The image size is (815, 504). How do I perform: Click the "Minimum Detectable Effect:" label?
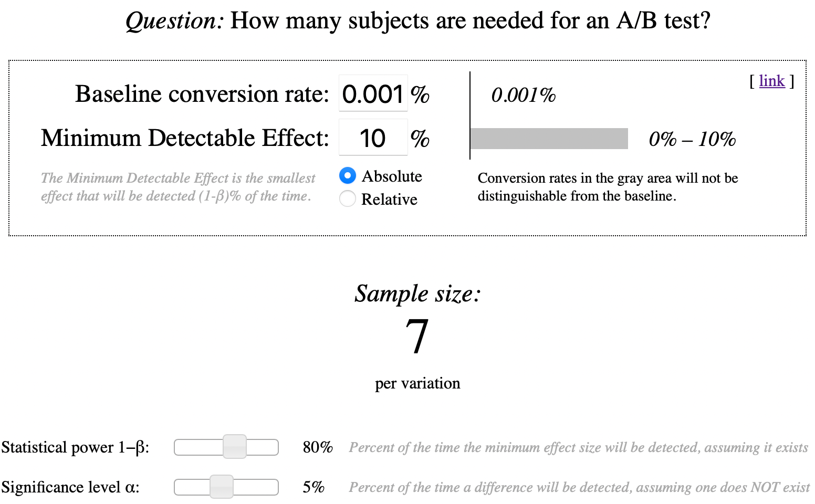(185, 139)
